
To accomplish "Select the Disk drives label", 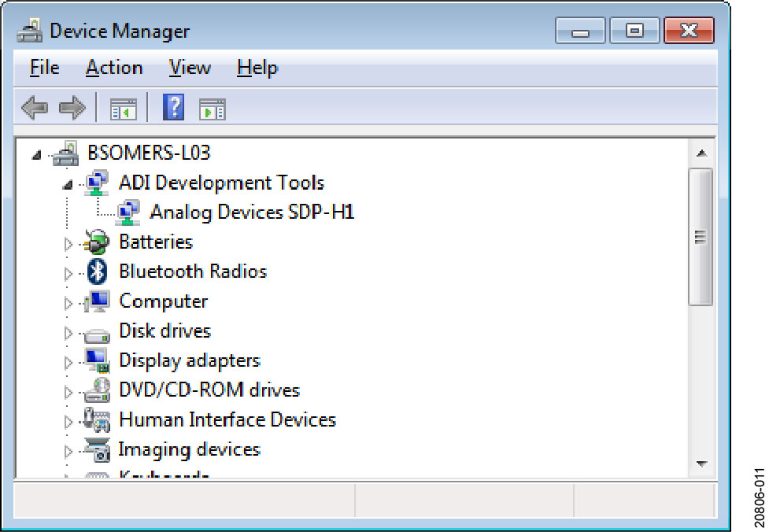I will point(165,331).
